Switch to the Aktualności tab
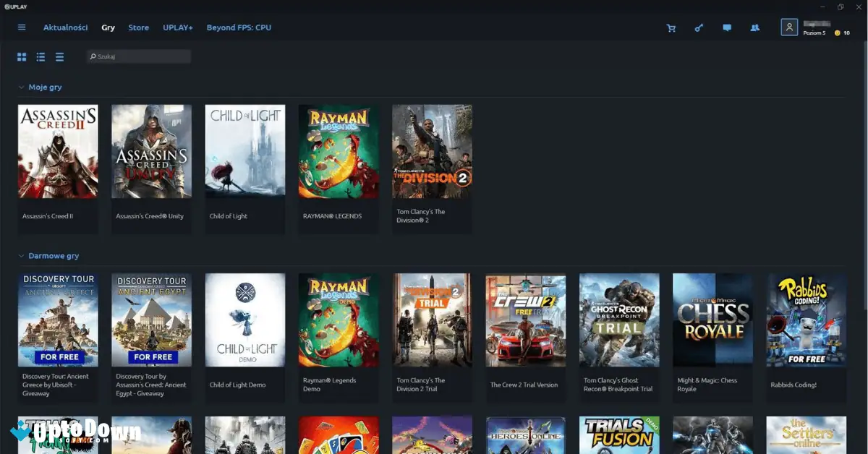 point(66,27)
